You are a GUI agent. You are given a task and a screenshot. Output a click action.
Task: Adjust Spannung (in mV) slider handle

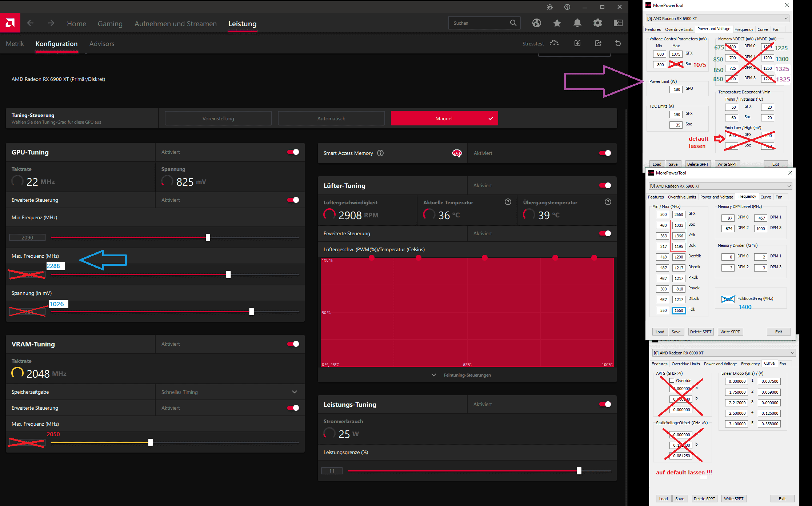(251, 312)
